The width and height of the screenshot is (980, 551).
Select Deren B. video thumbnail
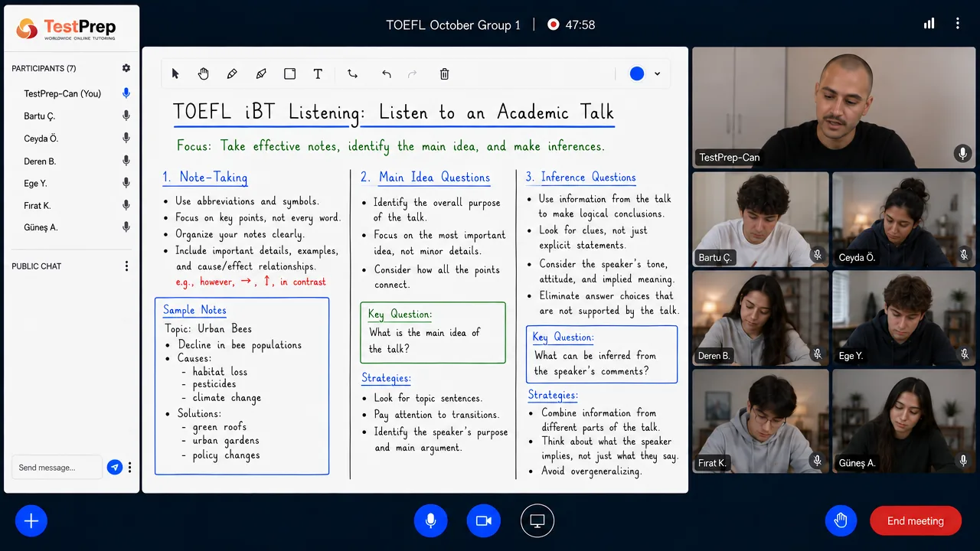(x=760, y=318)
